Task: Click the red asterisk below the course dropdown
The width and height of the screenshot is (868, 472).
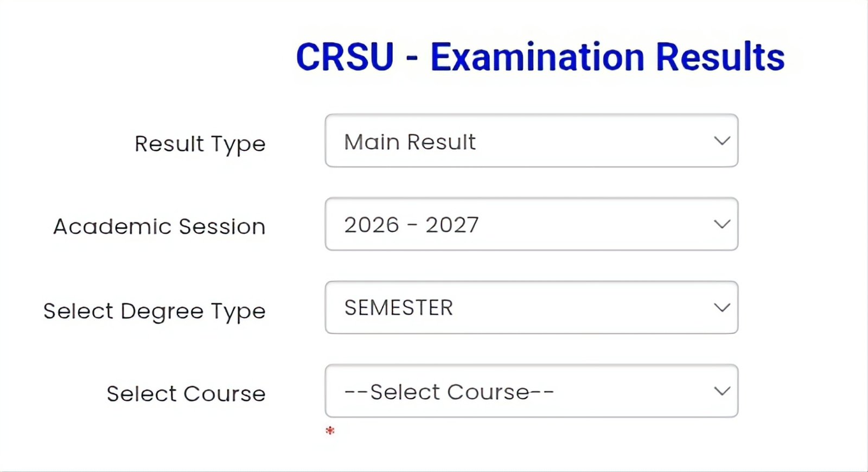Action: (330, 431)
